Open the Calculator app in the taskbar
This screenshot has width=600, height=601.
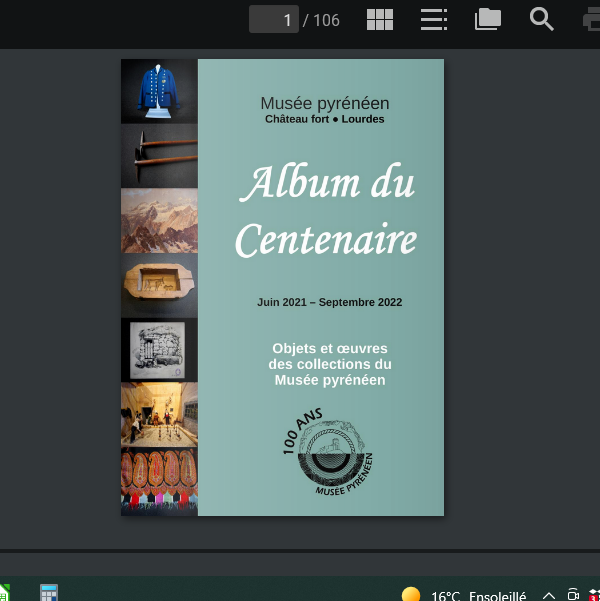tap(49, 593)
